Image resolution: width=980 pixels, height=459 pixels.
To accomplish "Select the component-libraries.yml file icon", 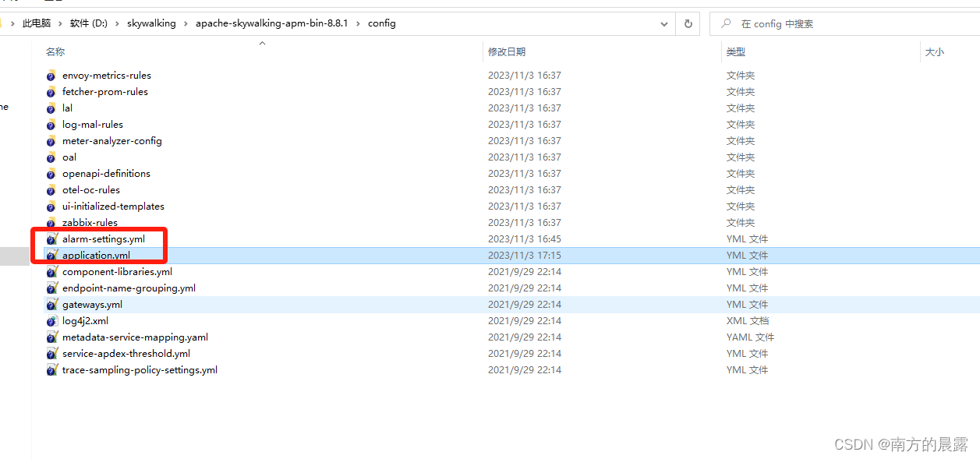I will pyautogui.click(x=51, y=271).
